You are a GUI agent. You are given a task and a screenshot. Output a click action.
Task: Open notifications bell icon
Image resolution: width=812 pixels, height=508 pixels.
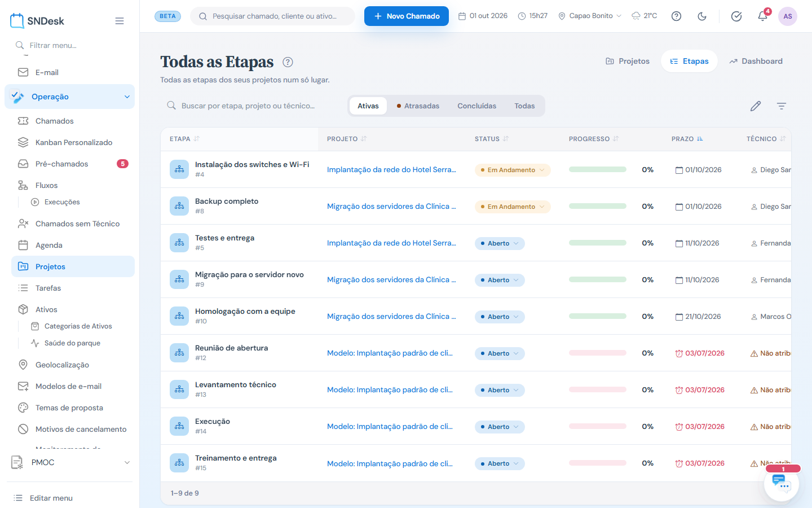point(762,16)
